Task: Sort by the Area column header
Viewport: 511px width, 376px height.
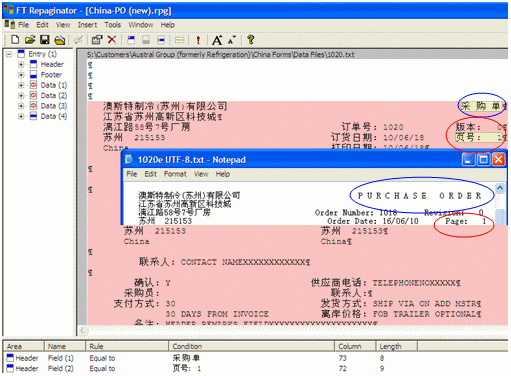Action: tap(23, 346)
